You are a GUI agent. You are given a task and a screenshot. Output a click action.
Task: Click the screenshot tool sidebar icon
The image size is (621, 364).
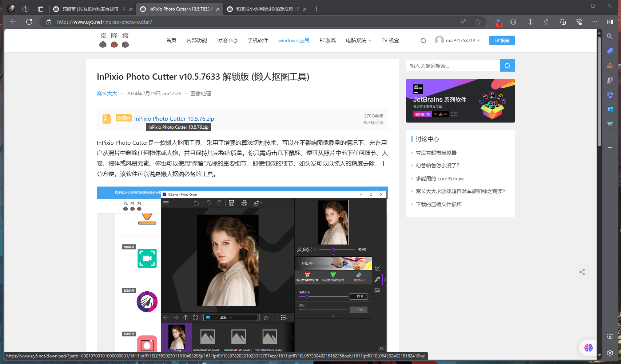pyautogui.click(x=610, y=337)
